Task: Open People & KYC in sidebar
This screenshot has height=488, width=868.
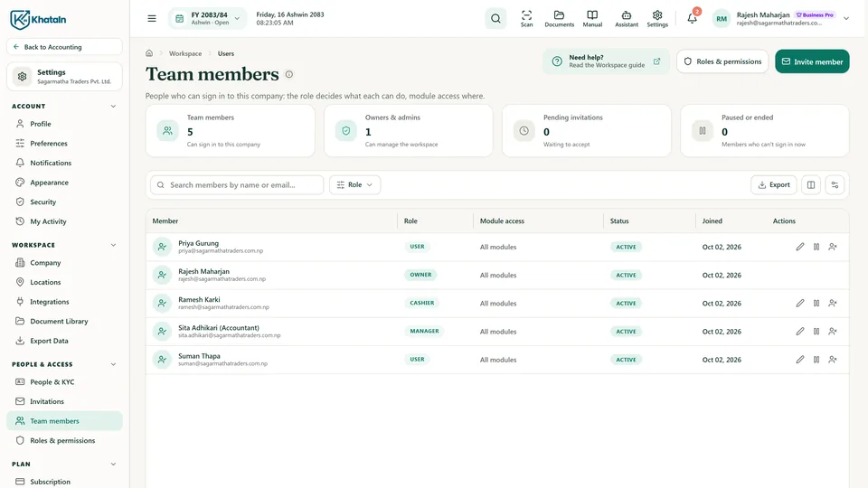Action: tap(64, 381)
